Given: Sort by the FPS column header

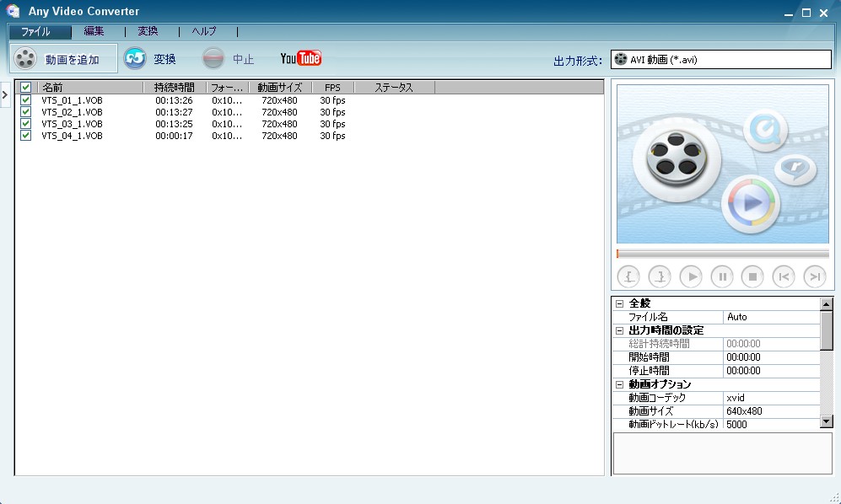Looking at the screenshot, I should 332,87.
